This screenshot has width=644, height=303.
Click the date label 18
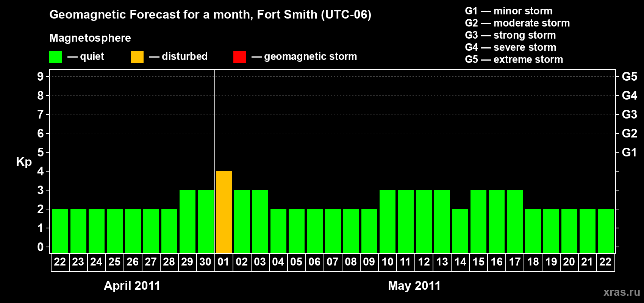(x=533, y=262)
